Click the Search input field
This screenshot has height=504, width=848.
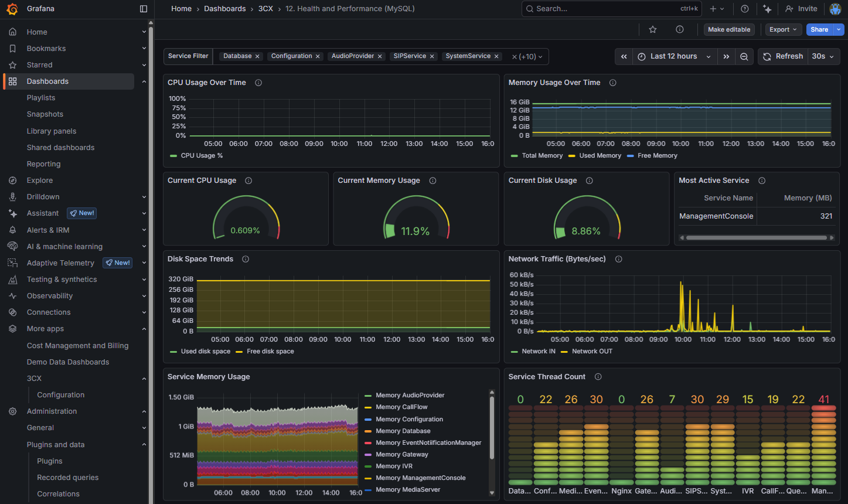[611, 9]
